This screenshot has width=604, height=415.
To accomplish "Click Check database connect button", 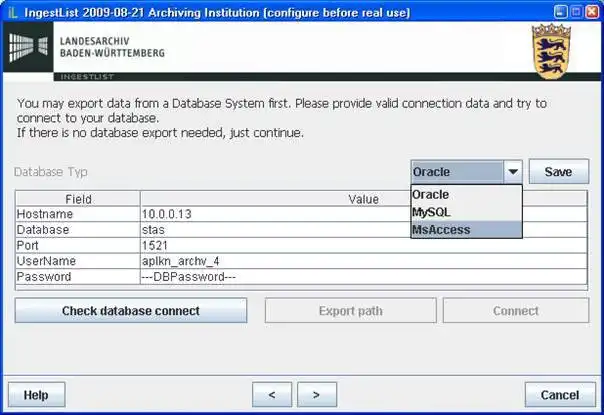I will 131,311.
